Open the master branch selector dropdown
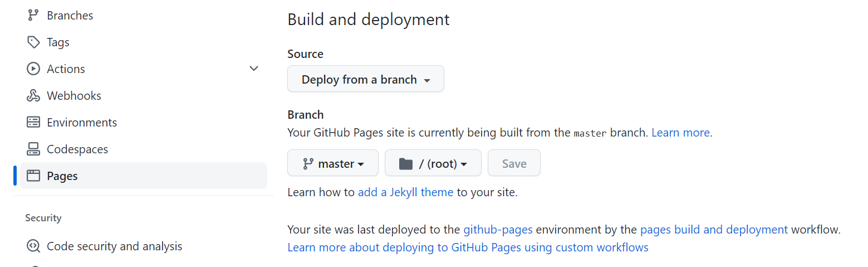The image size is (868, 267). click(333, 163)
